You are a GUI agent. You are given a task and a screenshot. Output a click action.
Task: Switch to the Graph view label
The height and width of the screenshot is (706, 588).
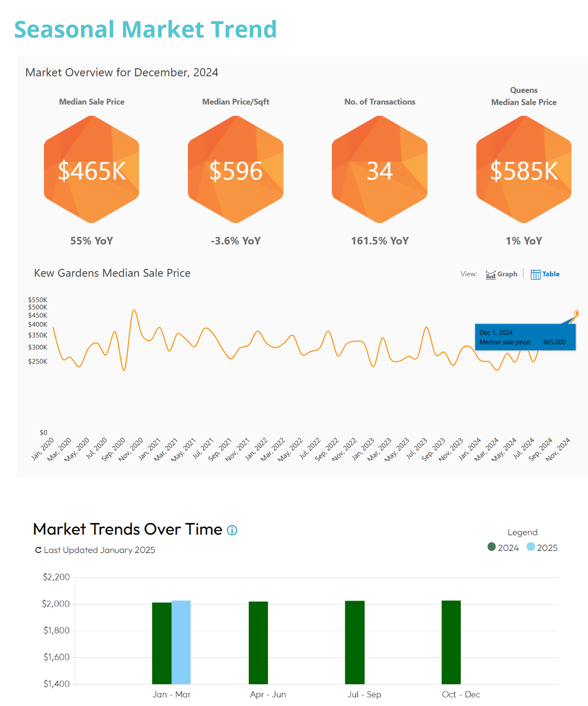[507, 274]
